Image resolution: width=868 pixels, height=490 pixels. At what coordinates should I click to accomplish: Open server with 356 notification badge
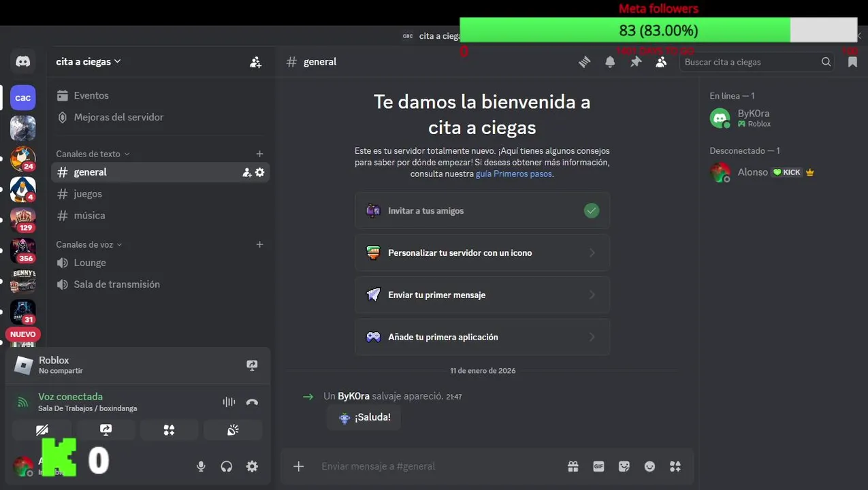coord(23,250)
